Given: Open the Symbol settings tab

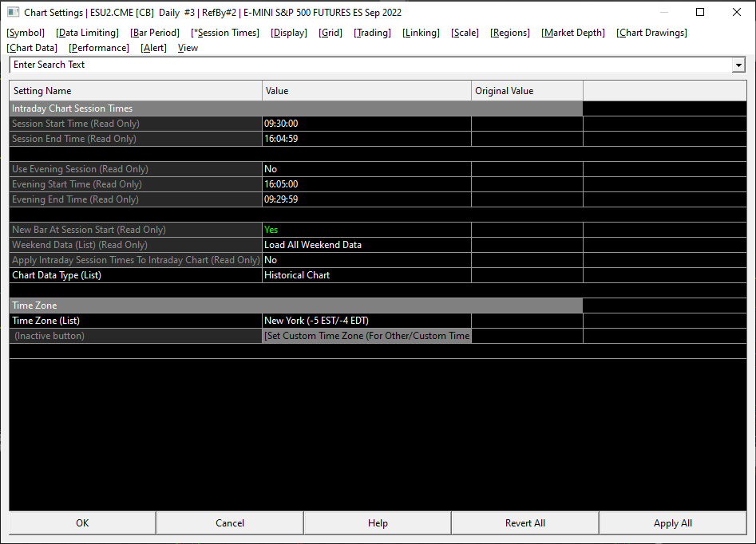Looking at the screenshot, I should click(26, 33).
